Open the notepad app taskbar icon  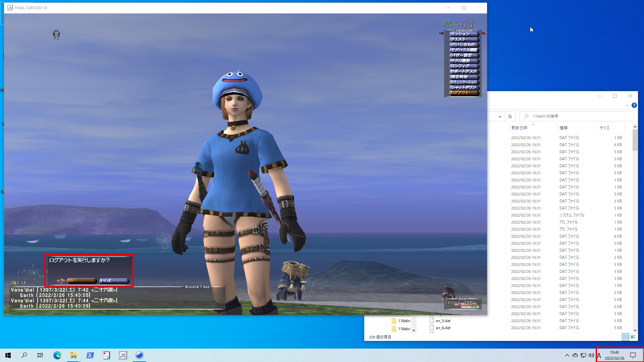(x=107, y=355)
